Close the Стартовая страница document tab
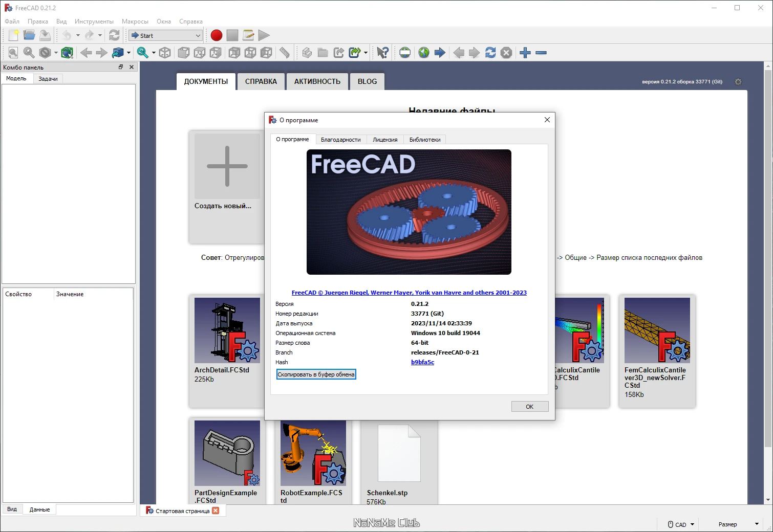 pos(216,511)
